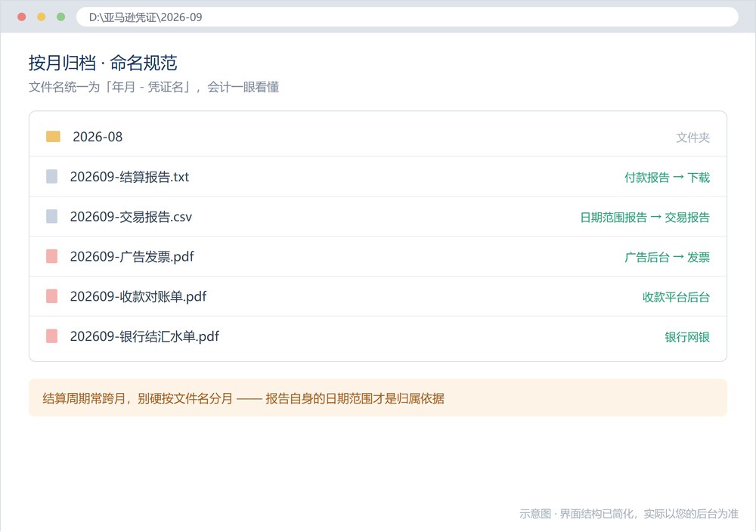Click the red close window dot
Viewport: 756px width, 532px height.
click(21, 17)
